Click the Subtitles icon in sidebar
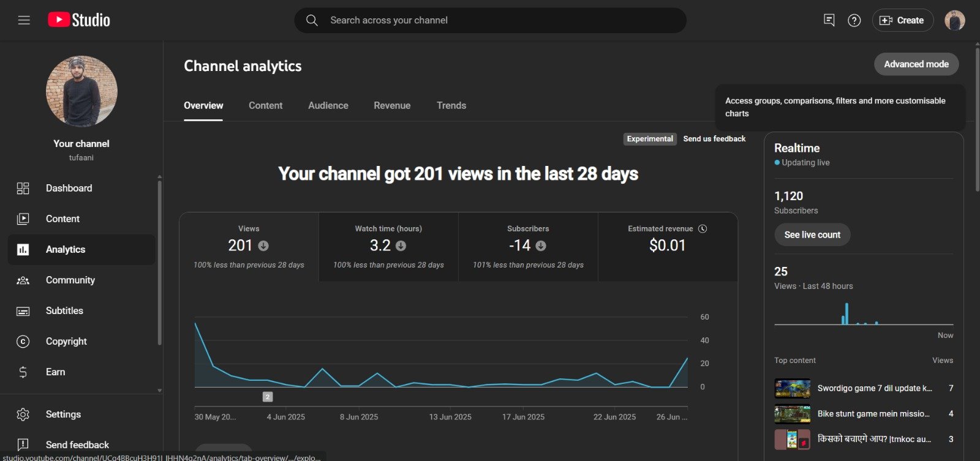The width and height of the screenshot is (980, 461). tap(23, 311)
